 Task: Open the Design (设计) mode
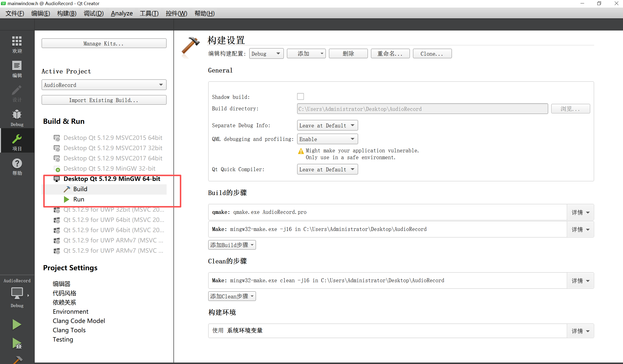tap(17, 94)
